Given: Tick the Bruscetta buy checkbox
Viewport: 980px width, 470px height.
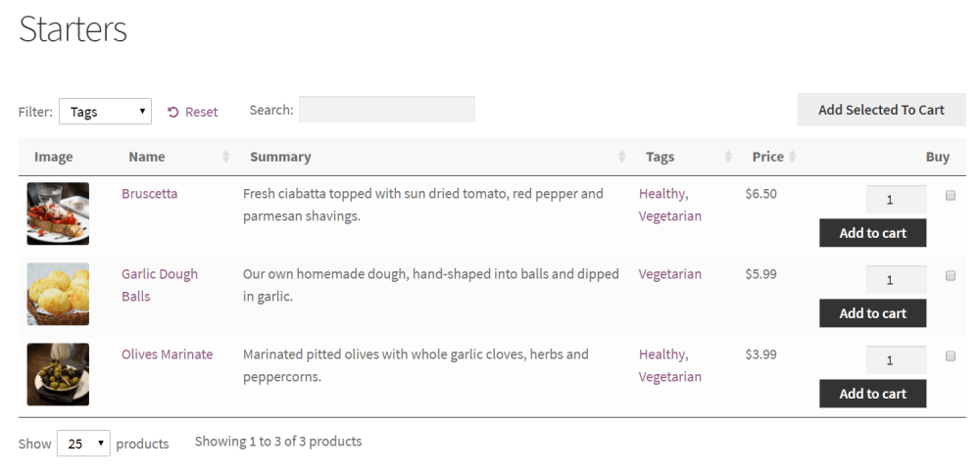Looking at the screenshot, I should (950, 196).
